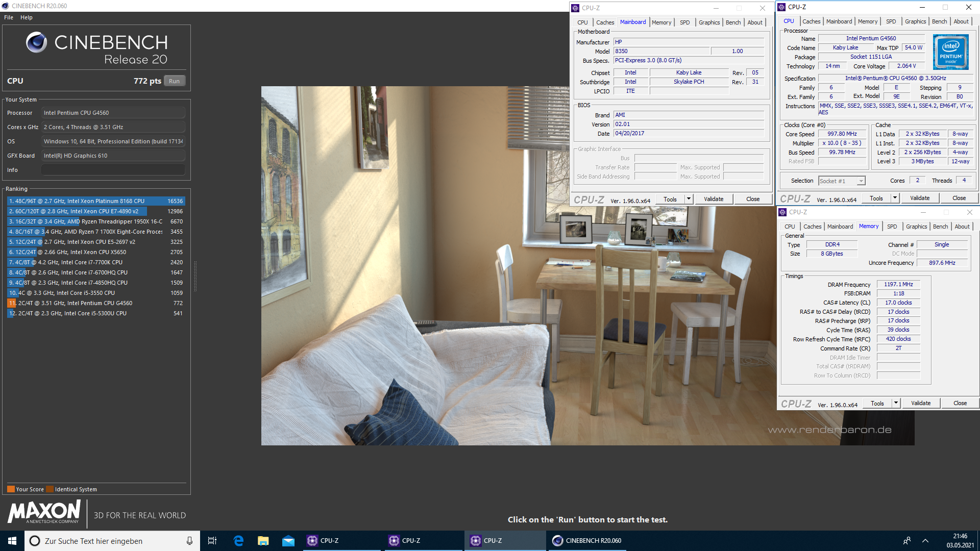Select the Xeon Platinum 8168 ranking entry
Screen dimensions: 980x551
coord(96,201)
